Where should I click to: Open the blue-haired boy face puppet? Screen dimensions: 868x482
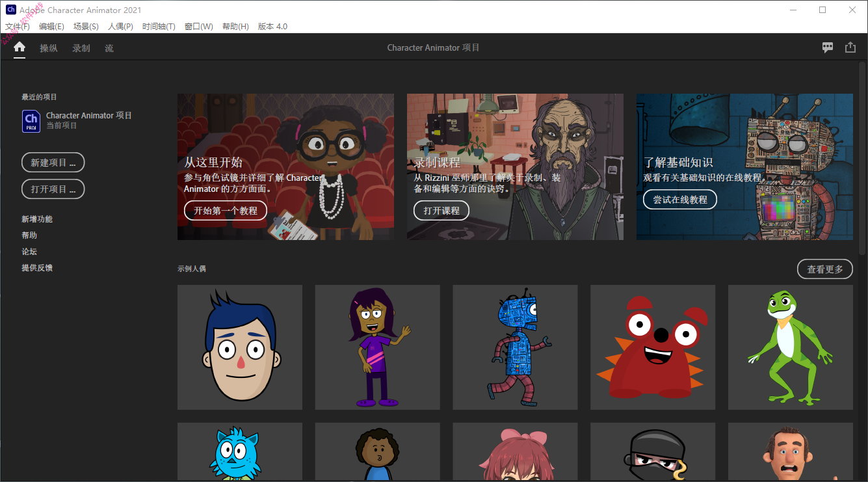point(240,347)
